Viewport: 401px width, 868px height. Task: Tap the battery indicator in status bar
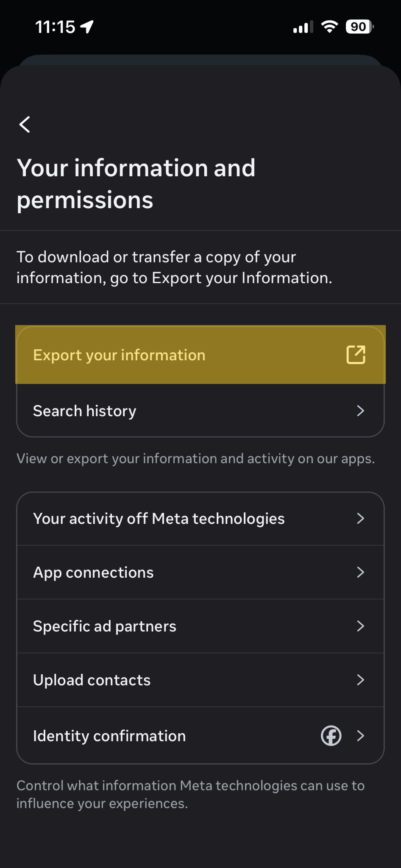pyautogui.click(x=359, y=27)
